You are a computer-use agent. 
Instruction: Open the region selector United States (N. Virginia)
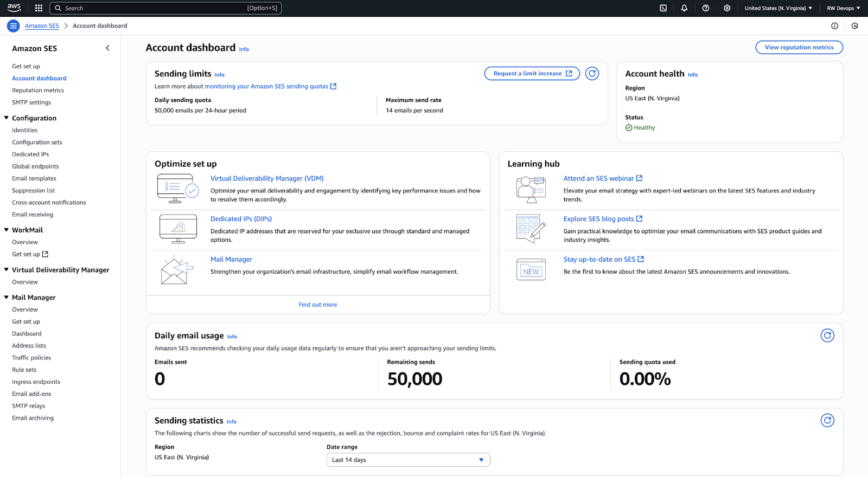point(778,8)
